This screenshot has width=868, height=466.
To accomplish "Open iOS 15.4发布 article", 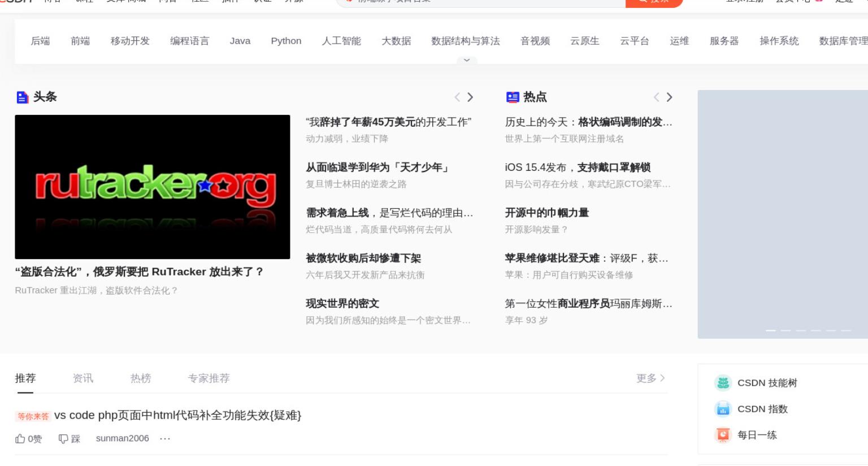I will point(578,167).
